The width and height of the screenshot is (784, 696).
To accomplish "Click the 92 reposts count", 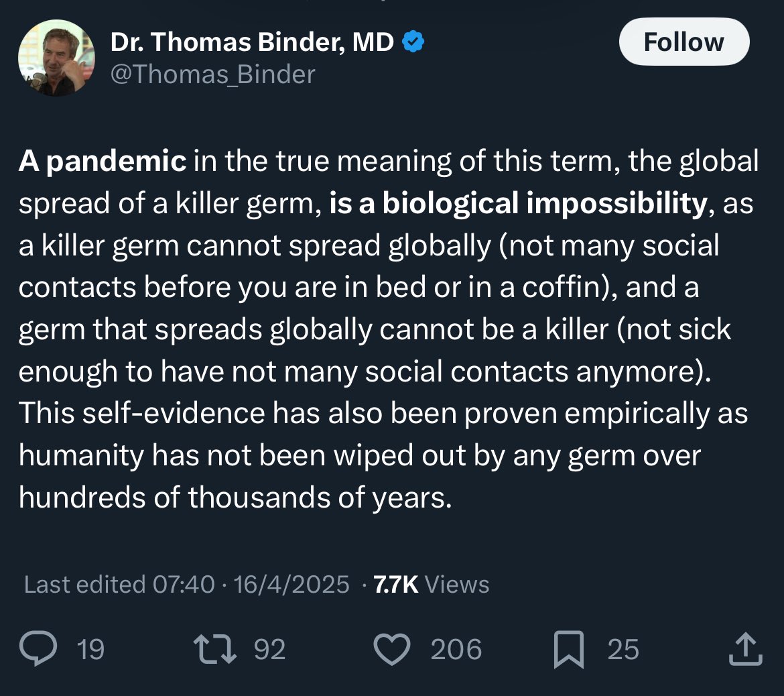I will tap(269, 649).
